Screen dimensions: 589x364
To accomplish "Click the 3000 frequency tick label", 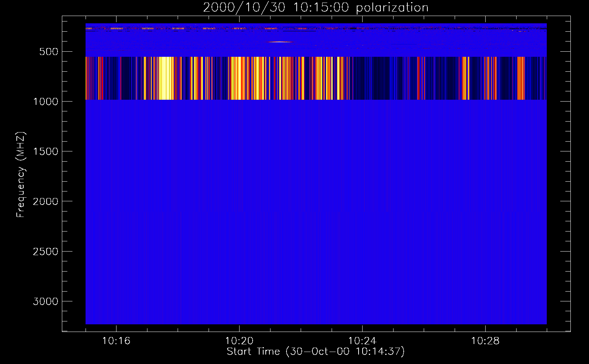I will pos(46,301).
